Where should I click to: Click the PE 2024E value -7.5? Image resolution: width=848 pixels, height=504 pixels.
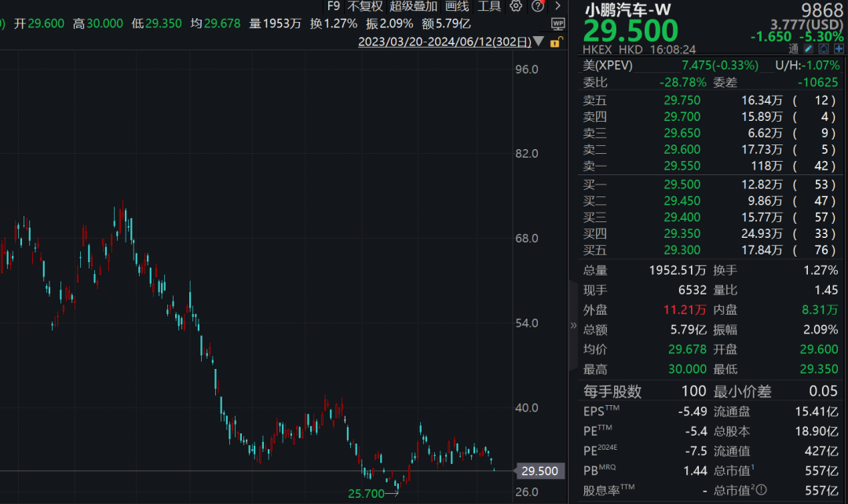click(696, 451)
